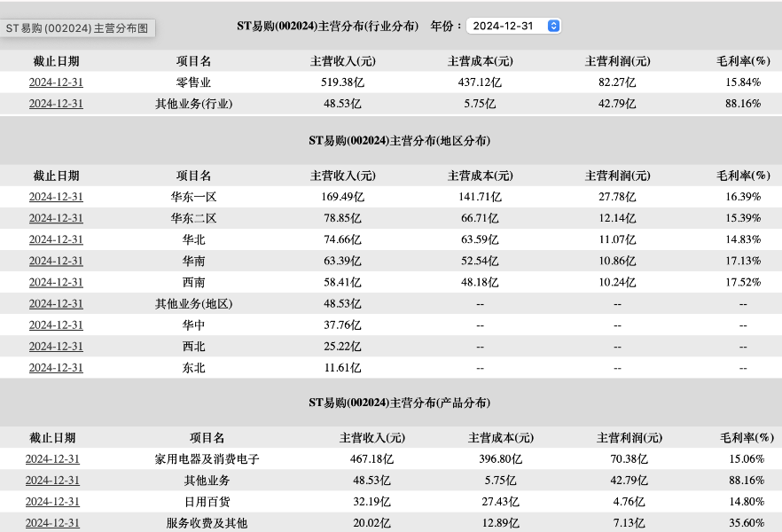The height and width of the screenshot is (532, 782).
Task: Click the 48.18亿 cost value
Action: click(480, 282)
